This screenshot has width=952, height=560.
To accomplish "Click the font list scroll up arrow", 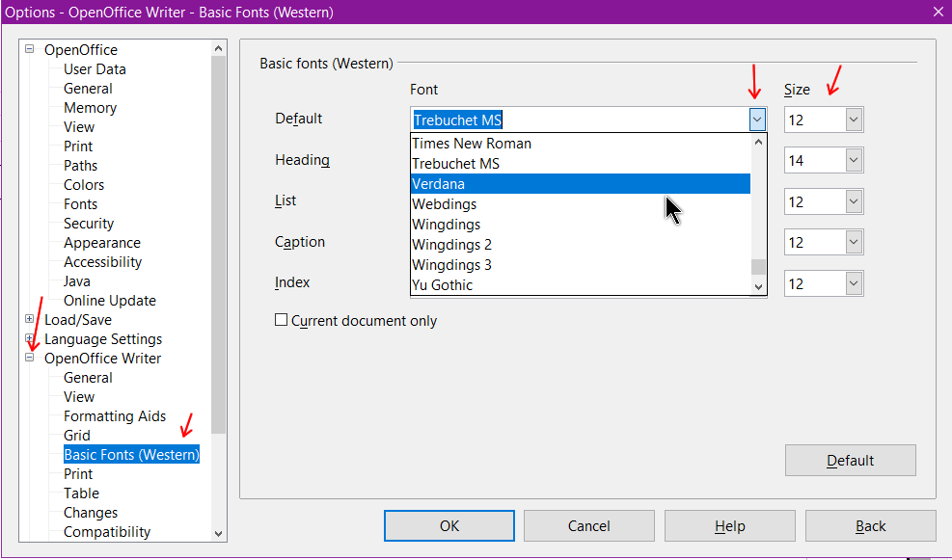I will click(x=758, y=142).
